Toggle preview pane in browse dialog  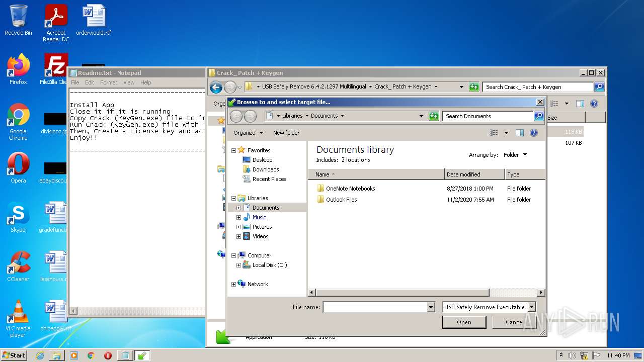520,133
